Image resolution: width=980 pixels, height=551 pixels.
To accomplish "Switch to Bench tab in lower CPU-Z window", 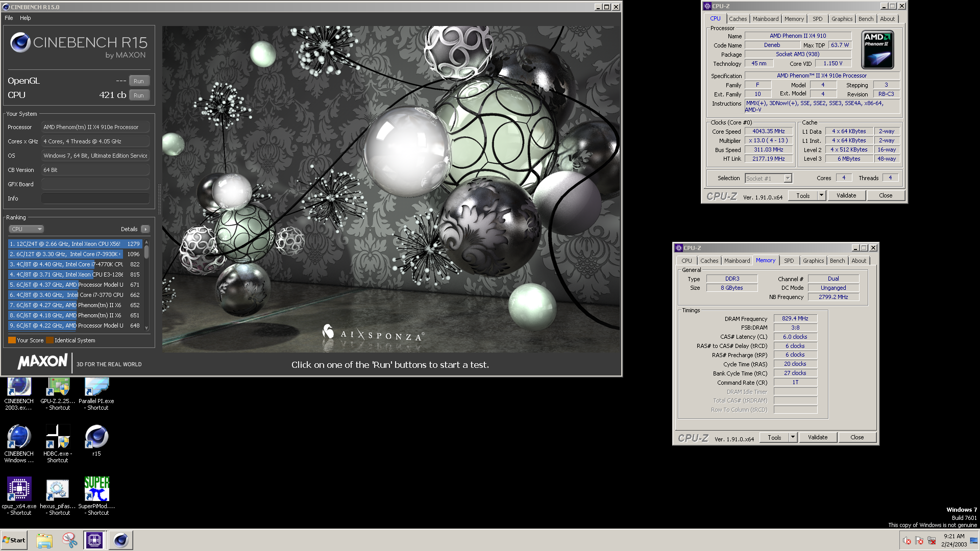I will point(837,261).
